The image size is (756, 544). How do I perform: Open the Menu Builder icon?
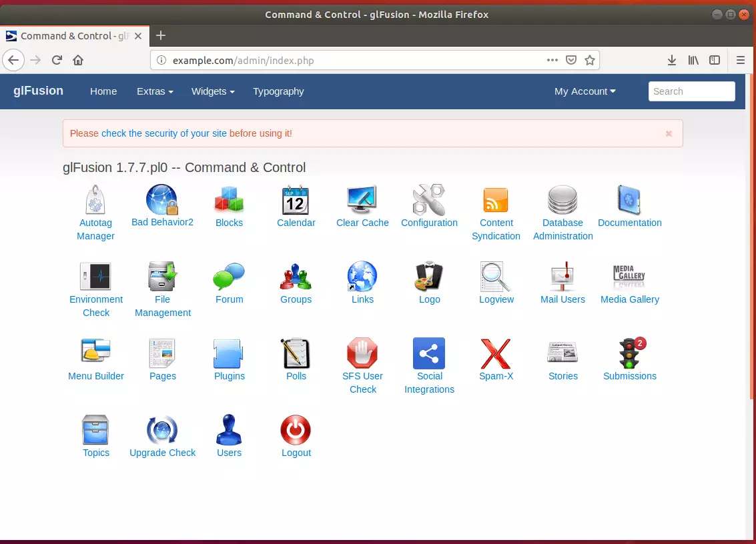[95, 350]
